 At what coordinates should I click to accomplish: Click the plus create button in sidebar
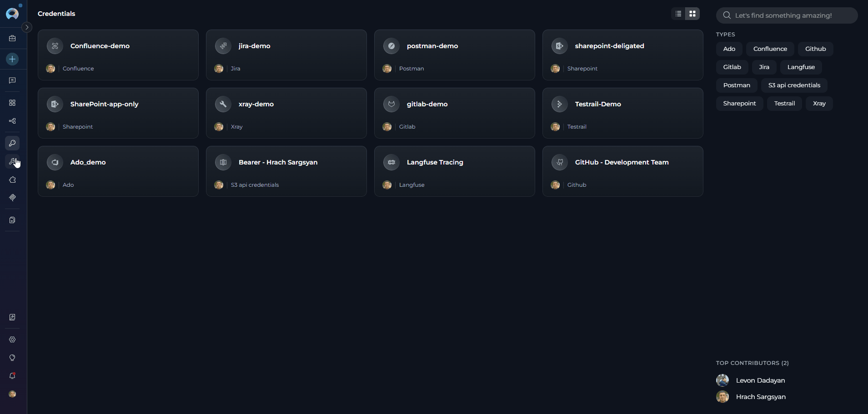12,59
